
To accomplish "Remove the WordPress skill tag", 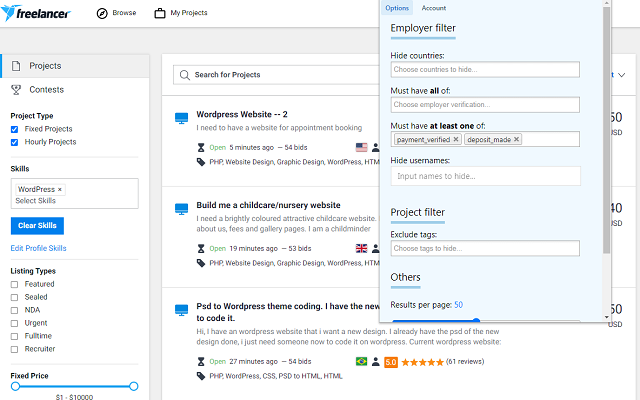I will [x=60, y=189].
